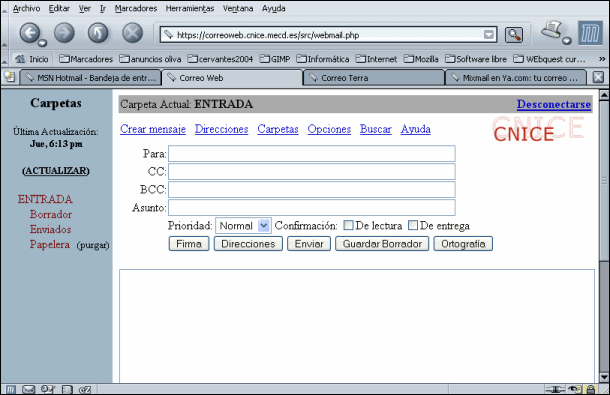Click the Desconectarse link
This screenshot has width=610, height=395.
[554, 104]
